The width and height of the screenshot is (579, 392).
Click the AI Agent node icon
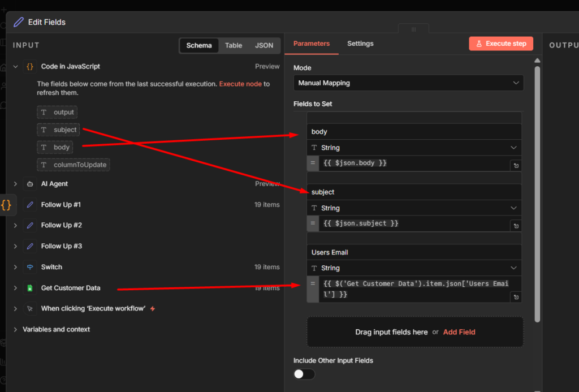(x=29, y=183)
